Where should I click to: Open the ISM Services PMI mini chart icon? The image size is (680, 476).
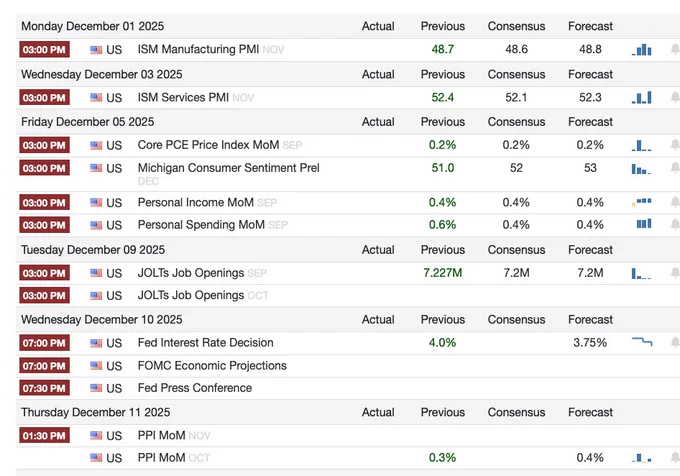click(642, 98)
